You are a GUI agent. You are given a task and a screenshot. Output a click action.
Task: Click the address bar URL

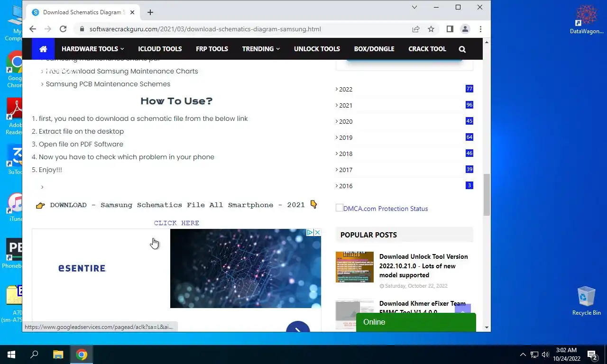tap(205, 29)
